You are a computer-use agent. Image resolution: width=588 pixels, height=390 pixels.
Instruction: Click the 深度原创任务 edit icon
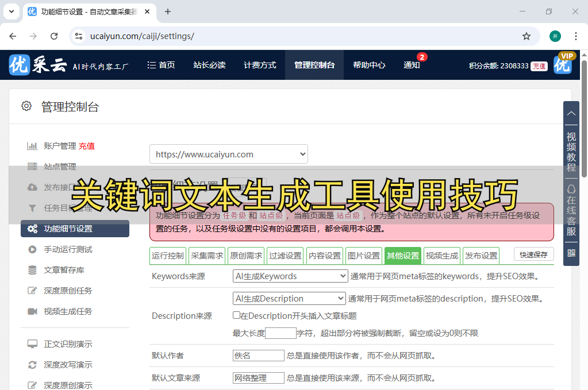[32, 291]
